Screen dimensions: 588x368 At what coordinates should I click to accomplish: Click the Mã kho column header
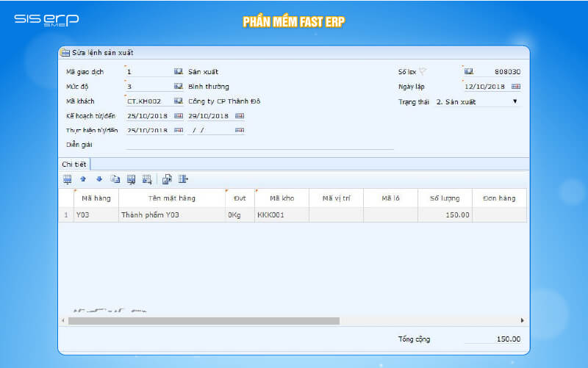pos(282,198)
